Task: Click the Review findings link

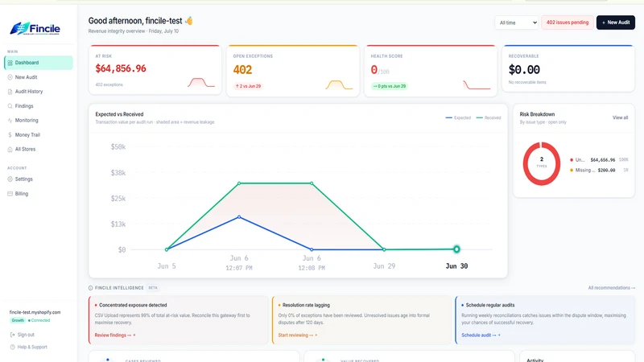Action: click(115, 335)
